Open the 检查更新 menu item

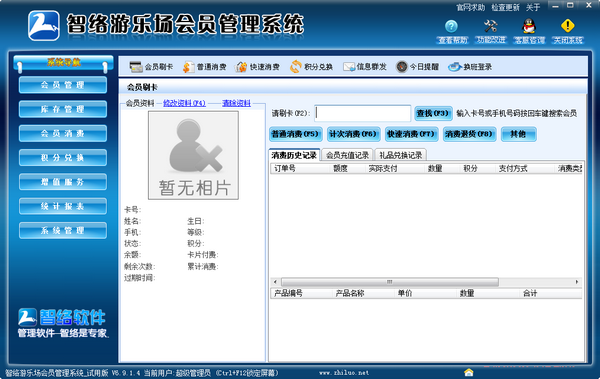505,7
